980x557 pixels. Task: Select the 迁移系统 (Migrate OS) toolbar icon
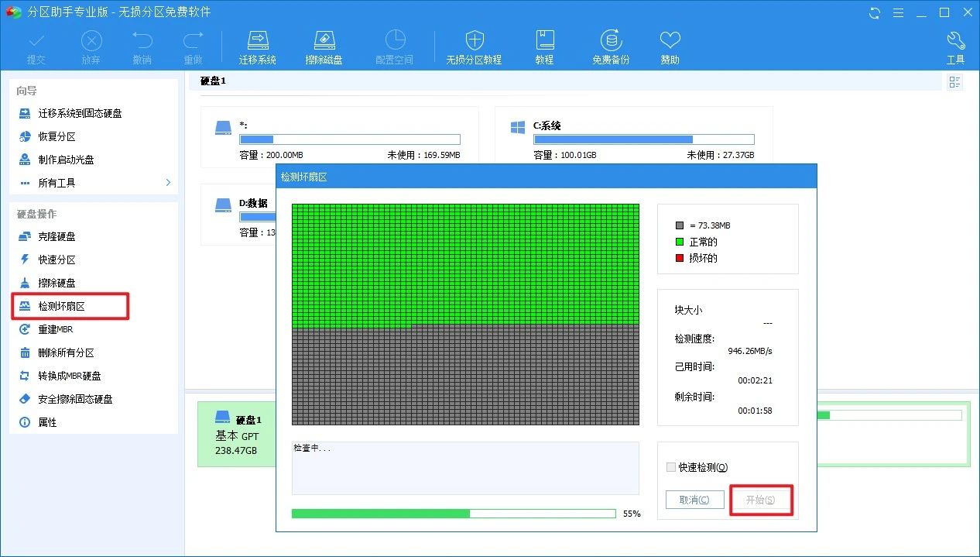tap(258, 44)
